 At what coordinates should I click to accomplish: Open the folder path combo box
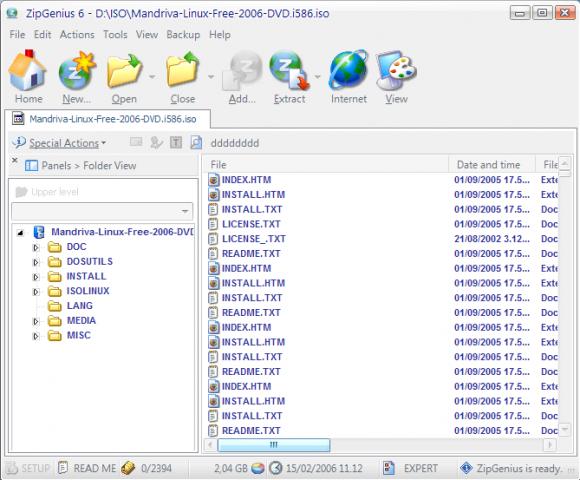[102, 212]
